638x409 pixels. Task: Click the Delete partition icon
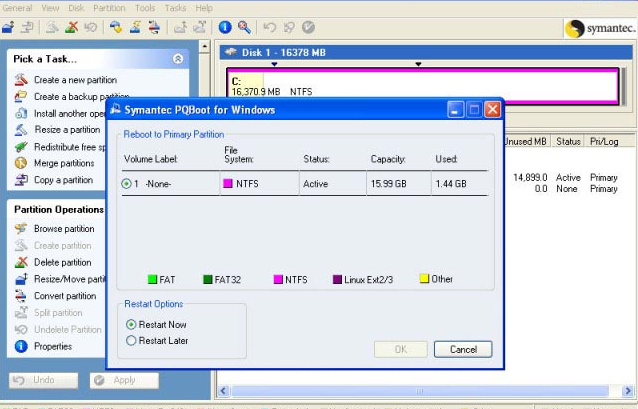20,262
